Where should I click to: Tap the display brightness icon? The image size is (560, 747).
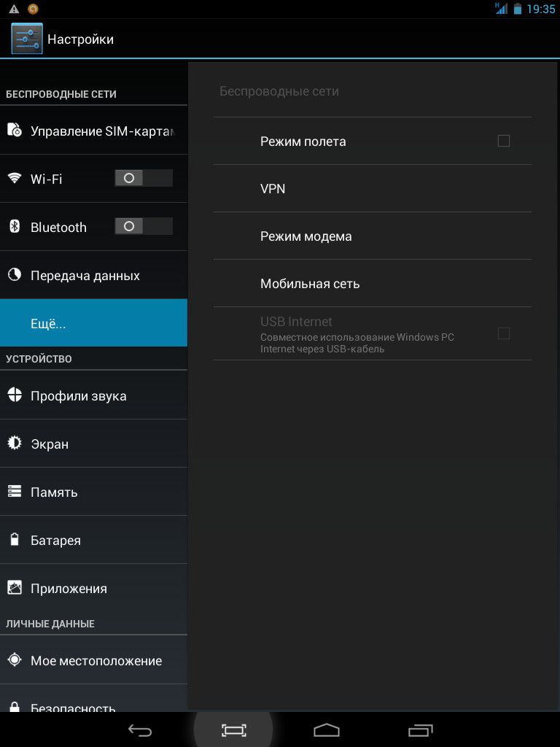tap(15, 444)
